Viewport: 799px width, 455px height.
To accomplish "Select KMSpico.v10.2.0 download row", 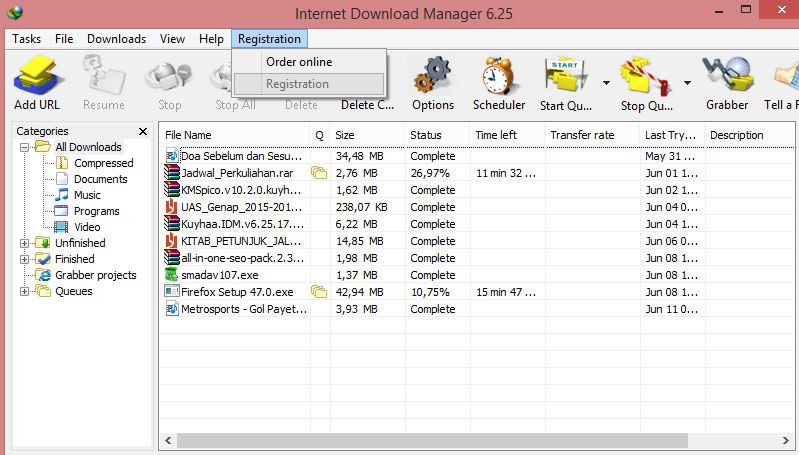I will [x=477, y=190].
